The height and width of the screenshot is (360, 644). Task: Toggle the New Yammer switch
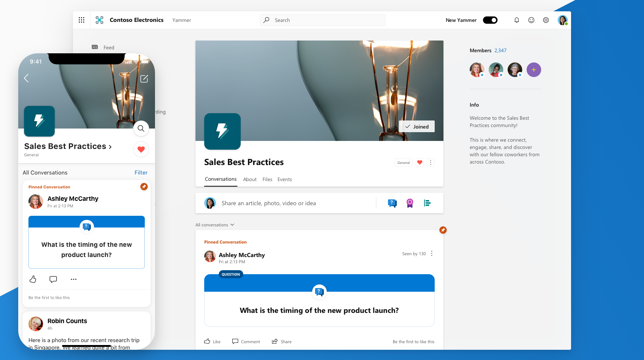pos(490,20)
